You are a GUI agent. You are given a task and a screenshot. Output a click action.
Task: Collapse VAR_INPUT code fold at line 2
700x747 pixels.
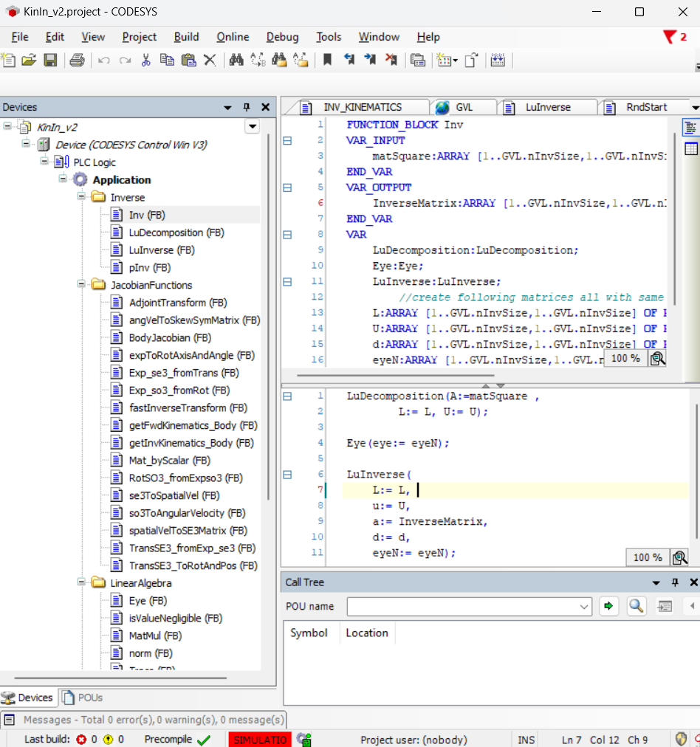pyautogui.click(x=287, y=140)
